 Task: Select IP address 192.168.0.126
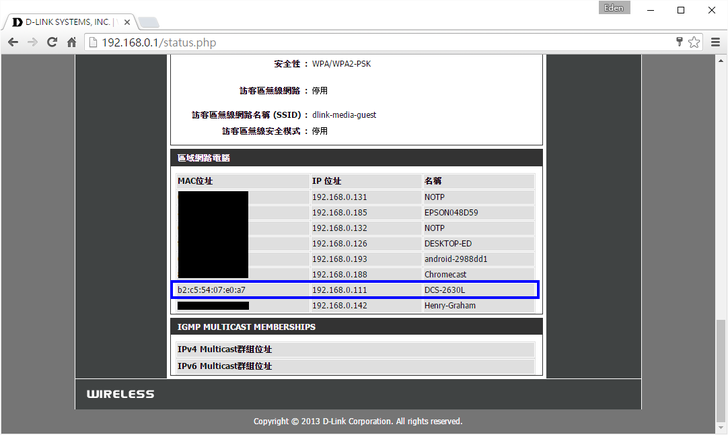339,243
